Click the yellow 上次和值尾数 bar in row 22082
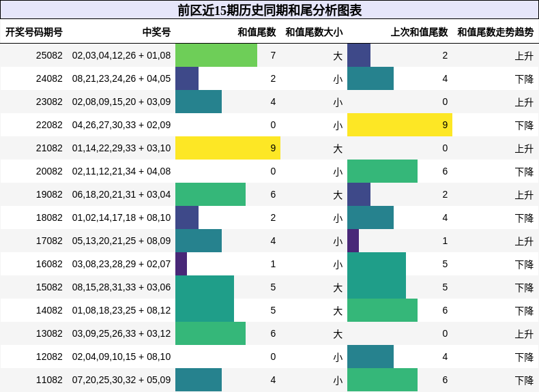Screen dimensions: 539x392 point(400,125)
